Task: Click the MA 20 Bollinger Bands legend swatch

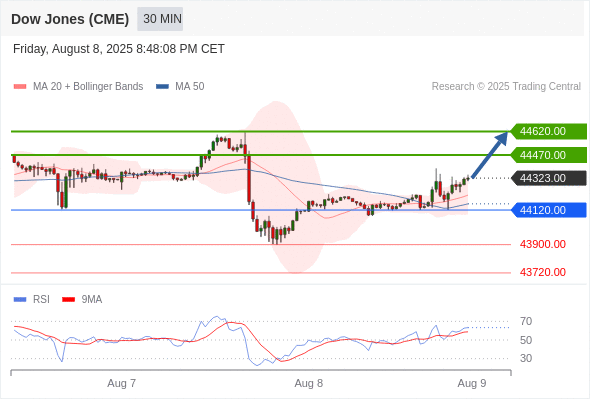Action: point(20,87)
